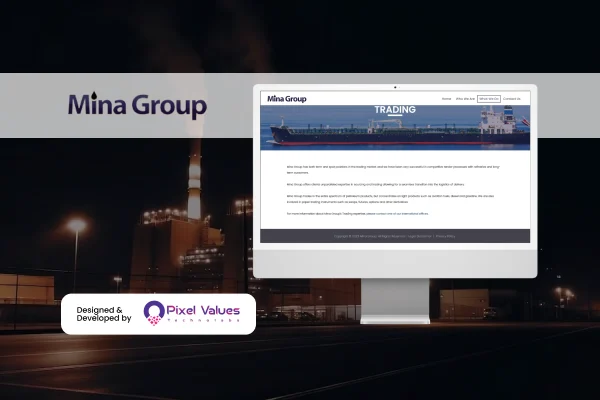The height and width of the screenshot is (400, 600).
Task: Select the What We Do menu item
Action: click(489, 99)
